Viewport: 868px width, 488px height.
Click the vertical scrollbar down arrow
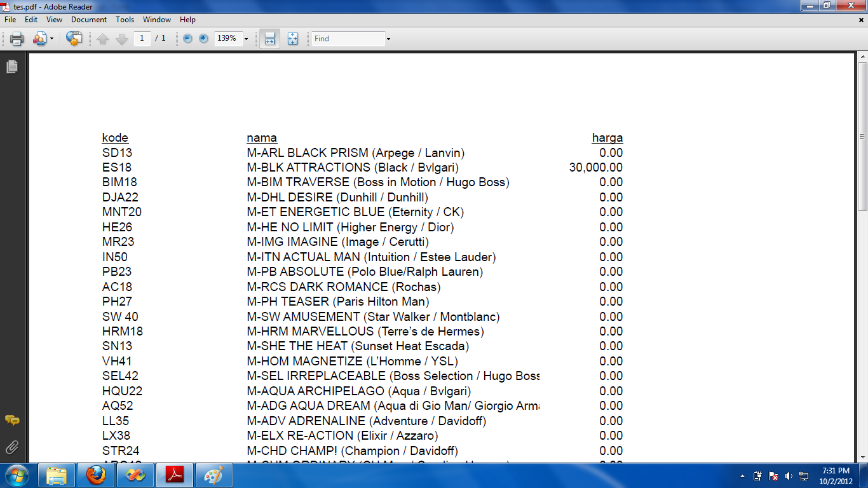862,458
